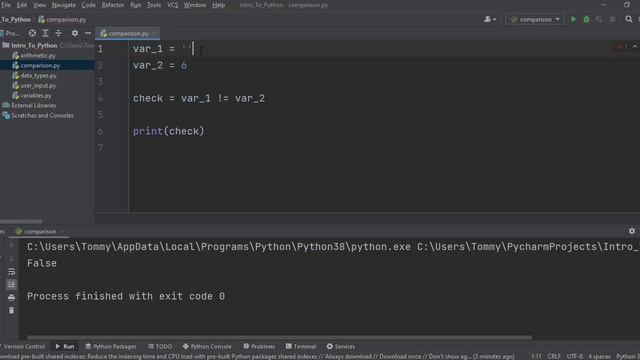
Task: Open the Project view selector dropdown
Action: point(10,33)
